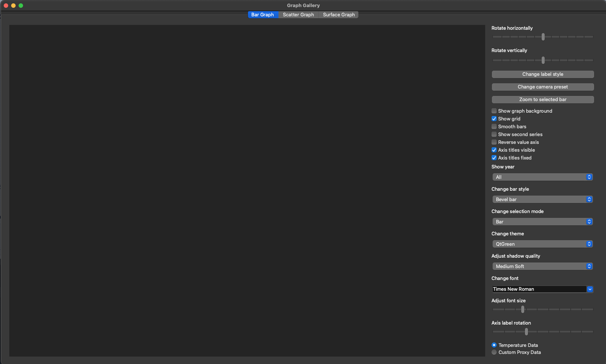
Task: Open the Surface Graph tab
Action: (x=339, y=15)
